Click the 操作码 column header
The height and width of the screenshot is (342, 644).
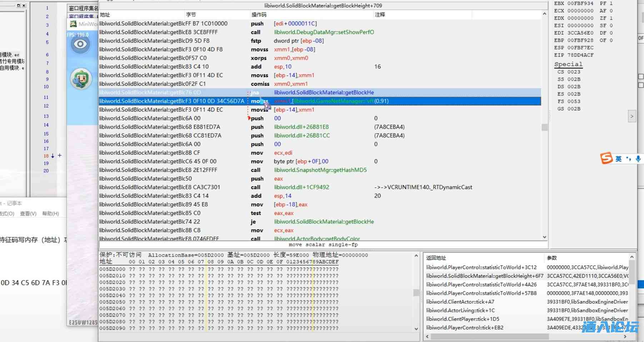(259, 15)
